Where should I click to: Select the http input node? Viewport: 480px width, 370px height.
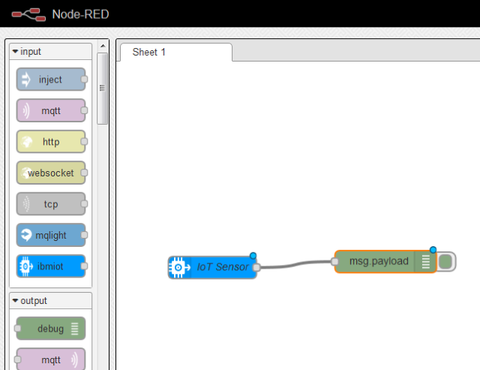pos(51,142)
